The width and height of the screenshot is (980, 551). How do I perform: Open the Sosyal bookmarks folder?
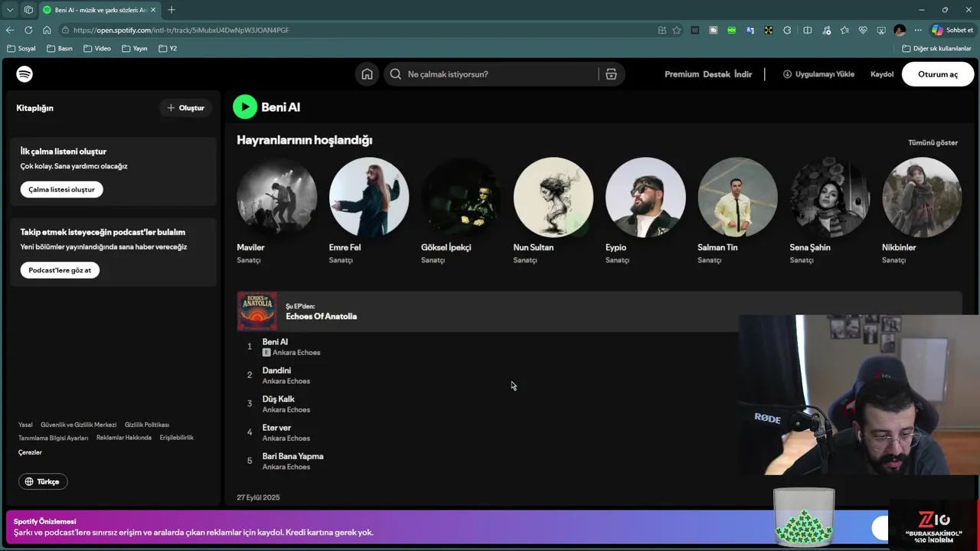click(21, 48)
